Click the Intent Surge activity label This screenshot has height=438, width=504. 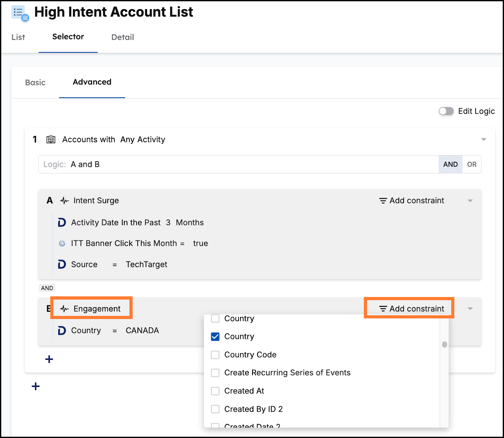(x=96, y=201)
